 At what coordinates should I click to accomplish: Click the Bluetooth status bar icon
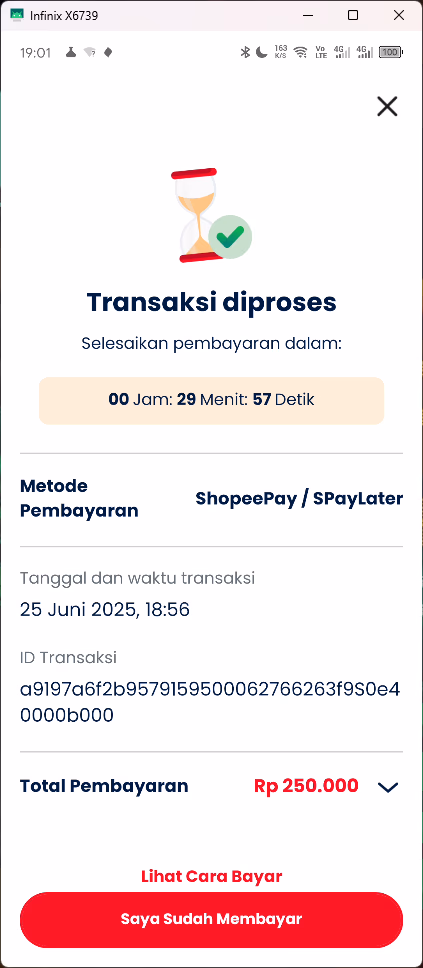click(x=245, y=52)
